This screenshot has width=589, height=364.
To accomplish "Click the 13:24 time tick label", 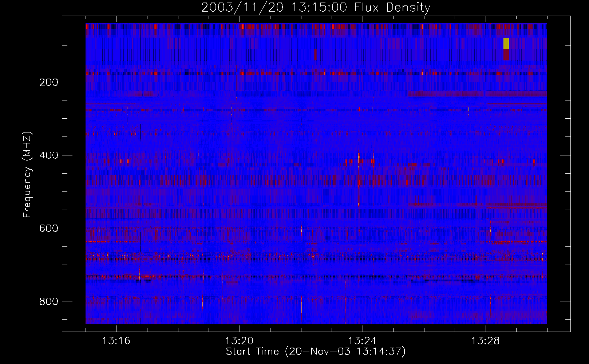I will coord(362,341).
